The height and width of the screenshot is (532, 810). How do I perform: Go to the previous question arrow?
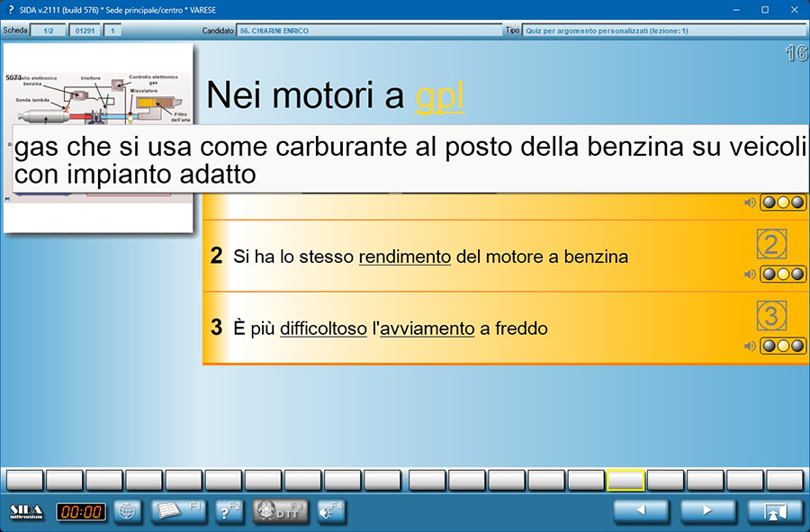[641, 510]
